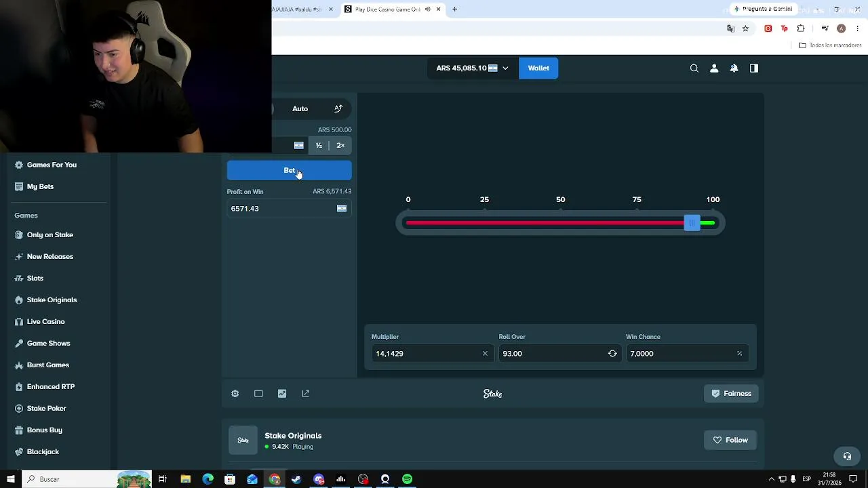
Task: Click the blue Bet button
Action: point(289,170)
